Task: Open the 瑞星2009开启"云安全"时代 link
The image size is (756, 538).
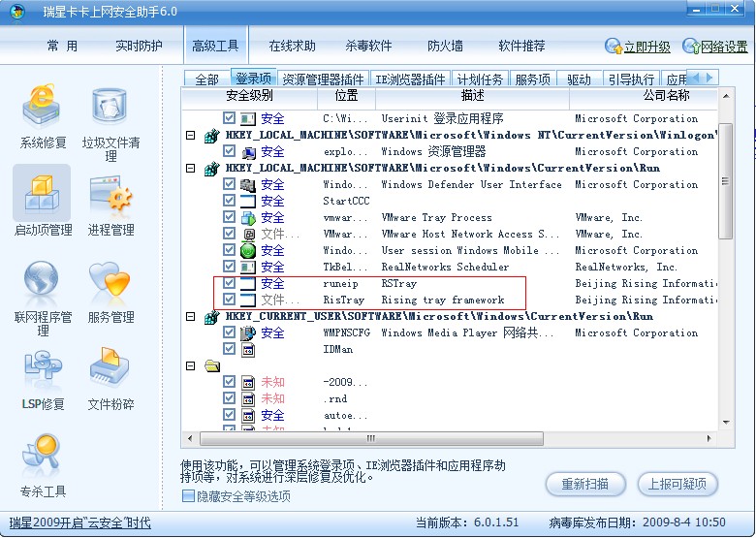Action: pyautogui.click(x=80, y=522)
